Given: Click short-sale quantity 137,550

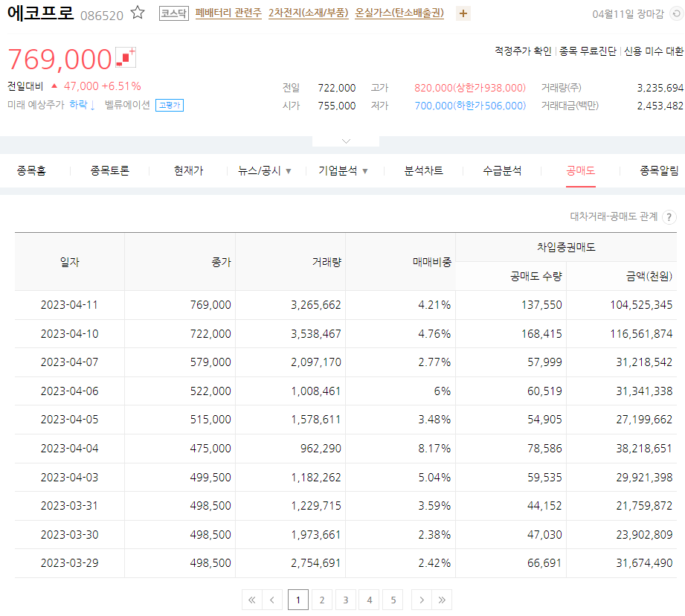Looking at the screenshot, I should tap(541, 305).
